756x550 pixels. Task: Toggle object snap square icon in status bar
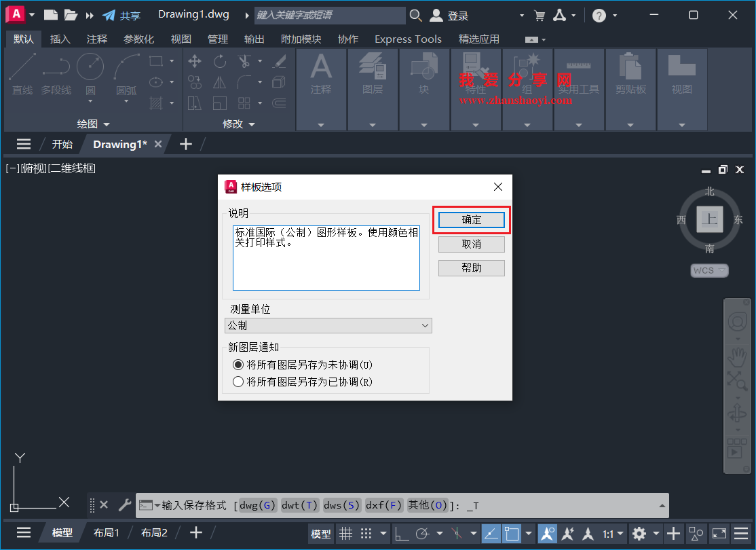coord(512,534)
